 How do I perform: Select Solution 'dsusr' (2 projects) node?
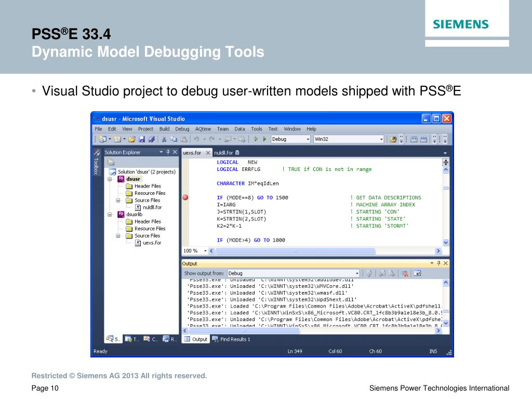point(142,172)
